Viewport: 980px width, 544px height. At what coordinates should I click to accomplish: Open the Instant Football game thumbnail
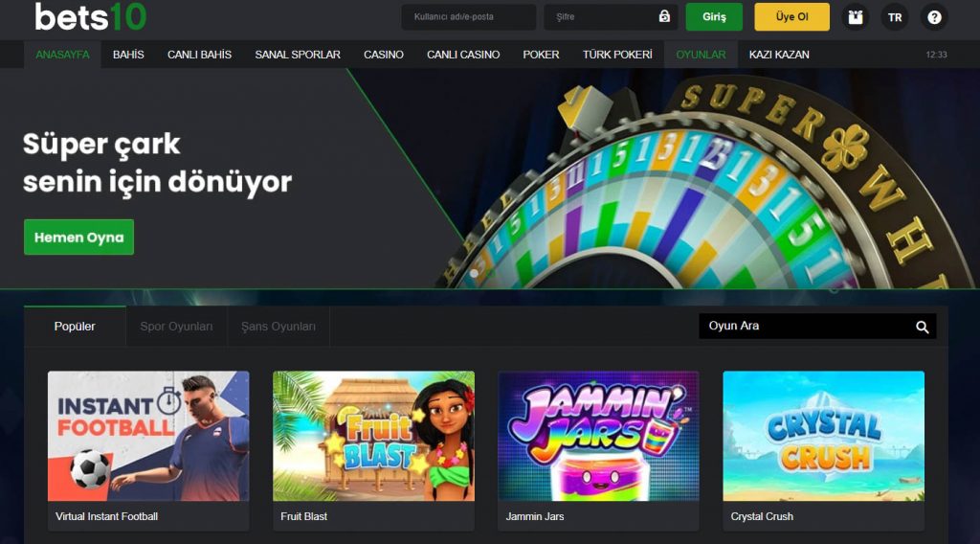pos(148,436)
